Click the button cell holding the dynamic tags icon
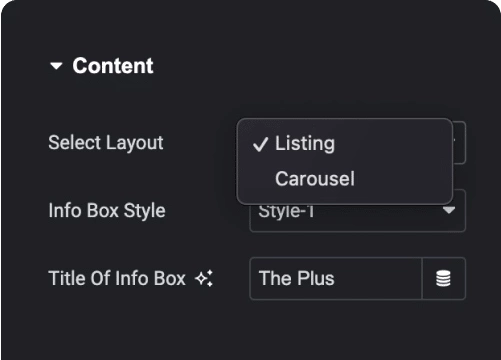This screenshot has height=360, width=501. [x=444, y=278]
